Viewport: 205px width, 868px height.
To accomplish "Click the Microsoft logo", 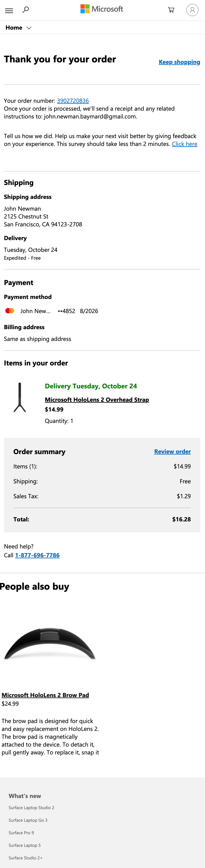I will point(101,9).
